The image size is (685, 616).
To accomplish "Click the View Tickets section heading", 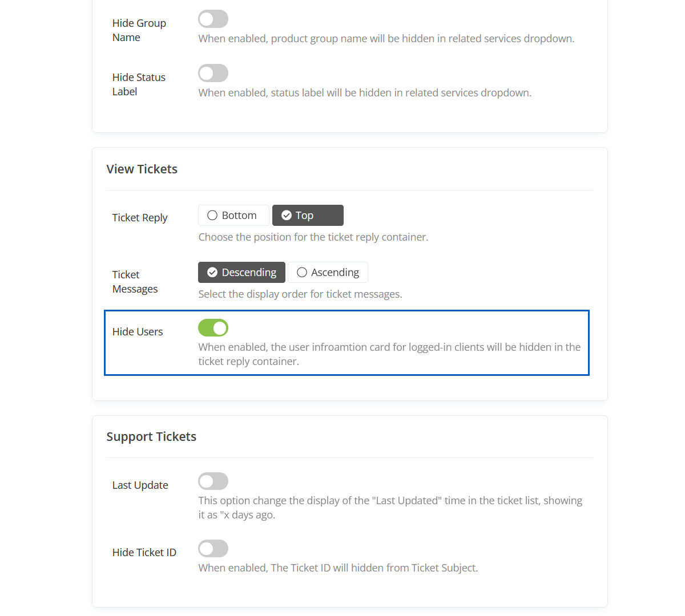I will [x=142, y=169].
